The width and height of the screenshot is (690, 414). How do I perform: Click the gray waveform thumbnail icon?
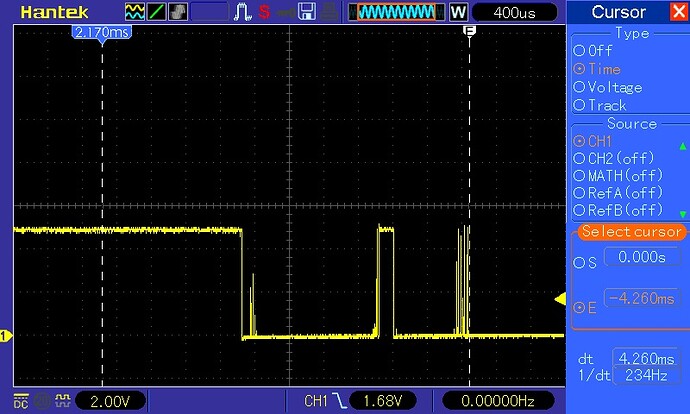pos(178,12)
